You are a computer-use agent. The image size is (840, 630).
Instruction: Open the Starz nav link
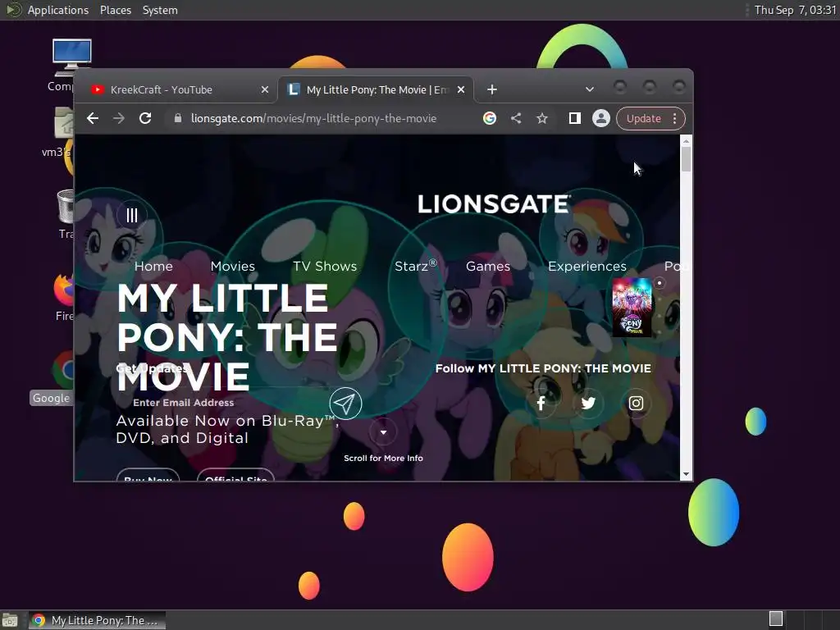click(416, 267)
